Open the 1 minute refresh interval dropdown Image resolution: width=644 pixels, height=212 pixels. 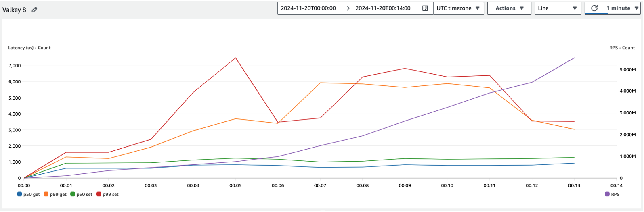pos(622,8)
